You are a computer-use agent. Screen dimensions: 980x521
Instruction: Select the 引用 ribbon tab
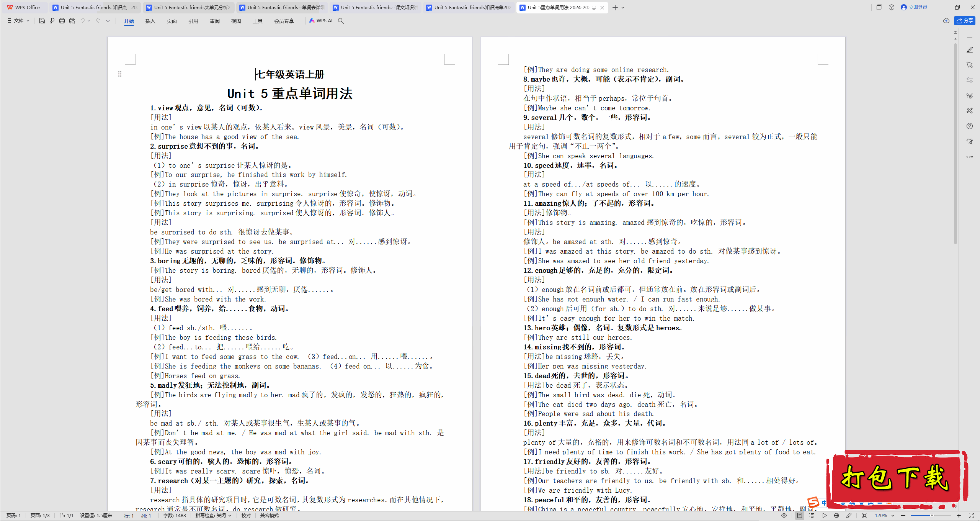193,21
